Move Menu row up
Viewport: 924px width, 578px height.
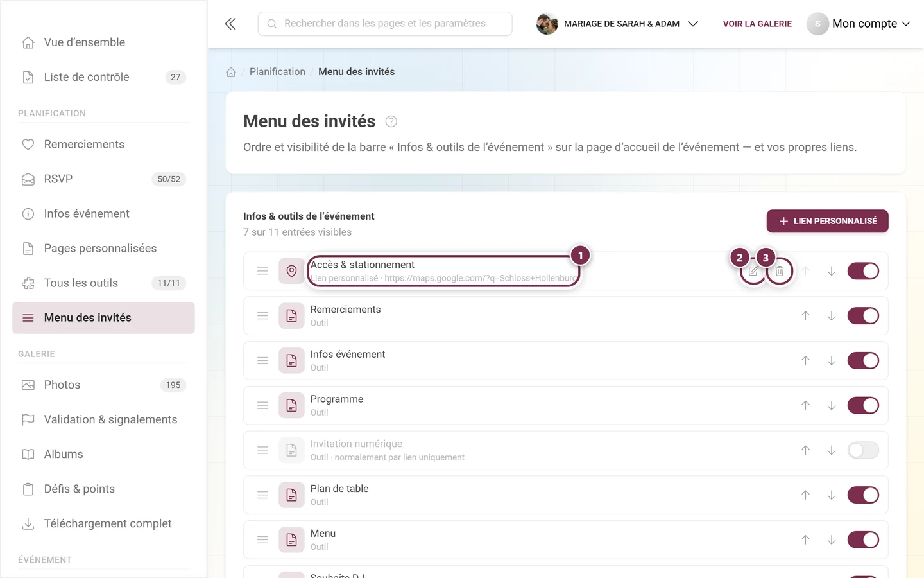pos(805,540)
